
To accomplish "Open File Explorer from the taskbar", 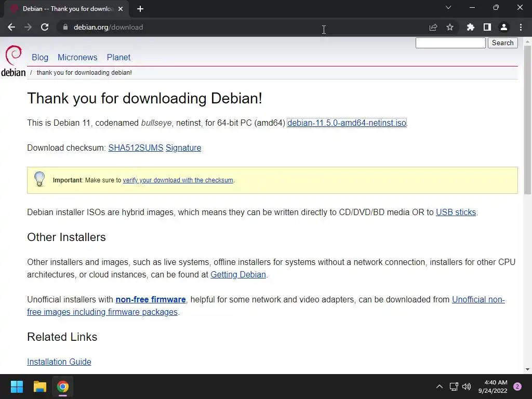I will tap(39, 387).
